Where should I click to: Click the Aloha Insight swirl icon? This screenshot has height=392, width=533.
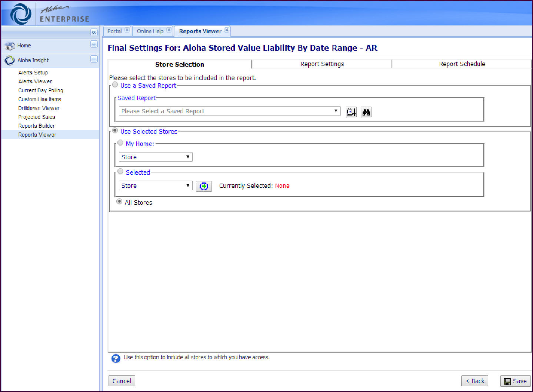[x=9, y=60]
